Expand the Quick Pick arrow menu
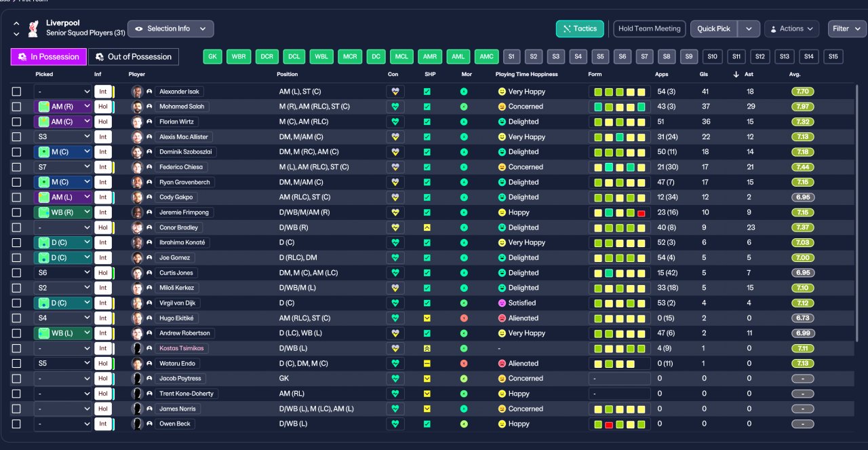 (x=748, y=29)
